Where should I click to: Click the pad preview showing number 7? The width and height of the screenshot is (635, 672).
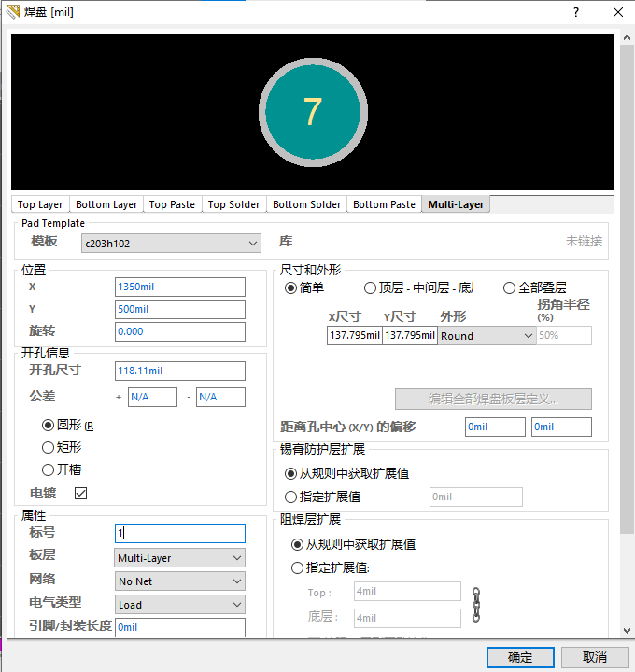pyautogui.click(x=313, y=112)
